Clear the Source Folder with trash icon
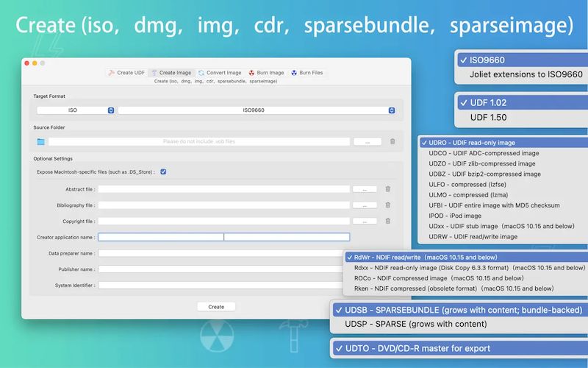The image size is (588, 368). (x=392, y=141)
